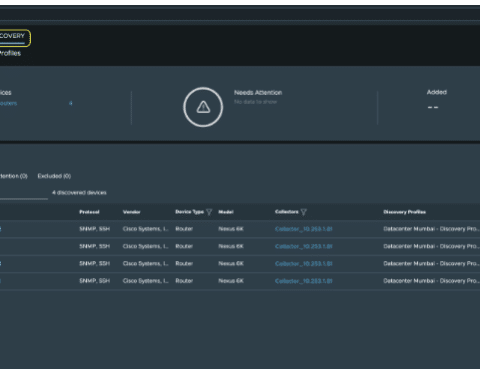This screenshot has width=480, height=371.
Task: Click the 'Added' summary label
Action: click(437, 92)
